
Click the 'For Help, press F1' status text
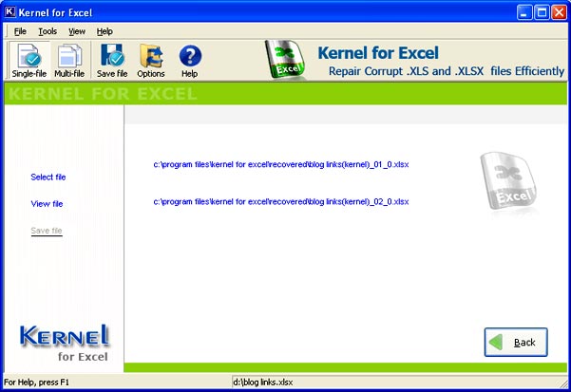coord(36,383)
